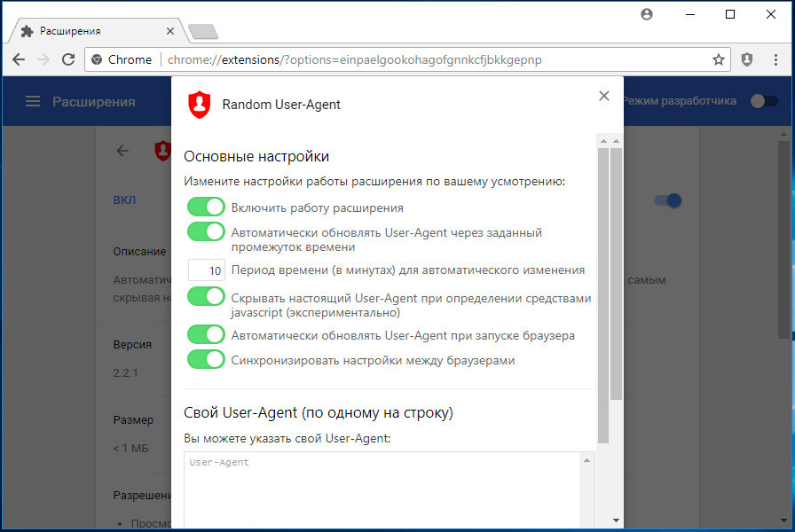The width and height of the screenshot is (795, 532).
Task: Toggle Скрывать настоящий User-Agent javascript switch
Action: [x=206, y=296]
